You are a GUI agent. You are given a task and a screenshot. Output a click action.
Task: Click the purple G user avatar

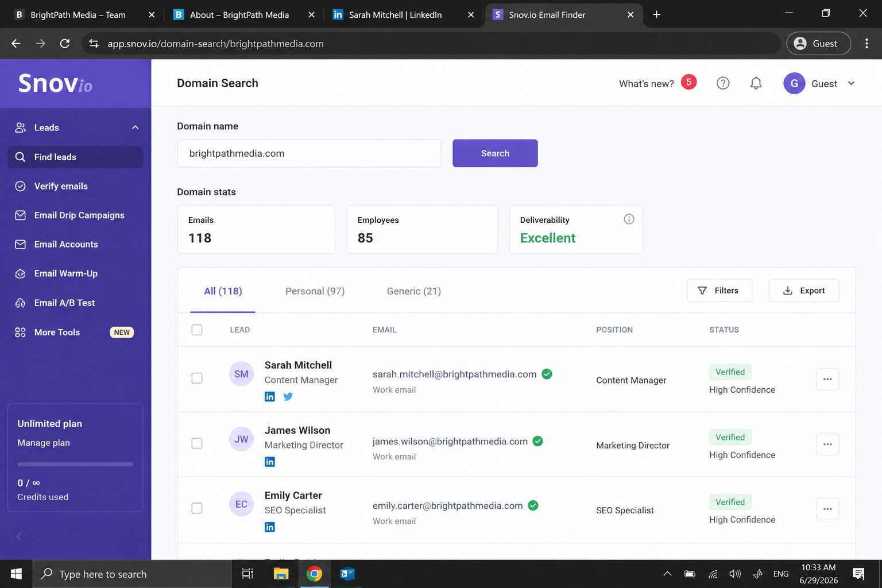794,83
